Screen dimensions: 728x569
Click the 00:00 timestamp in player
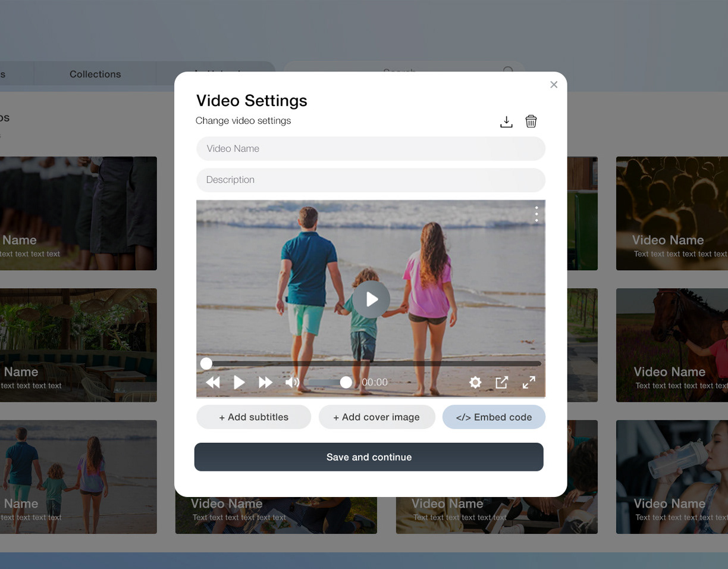[x=375, y=383]
